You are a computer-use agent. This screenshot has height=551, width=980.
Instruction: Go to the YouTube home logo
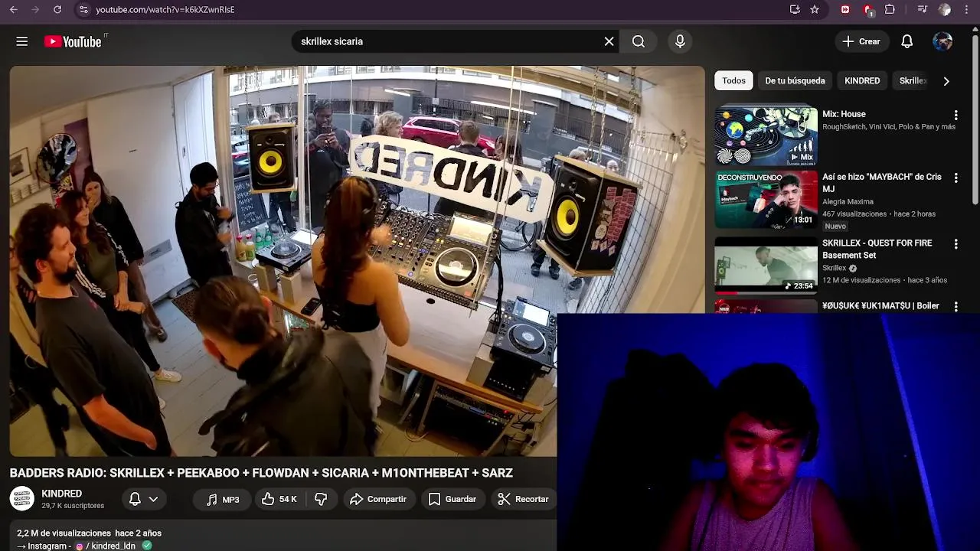tap(73, 41)
